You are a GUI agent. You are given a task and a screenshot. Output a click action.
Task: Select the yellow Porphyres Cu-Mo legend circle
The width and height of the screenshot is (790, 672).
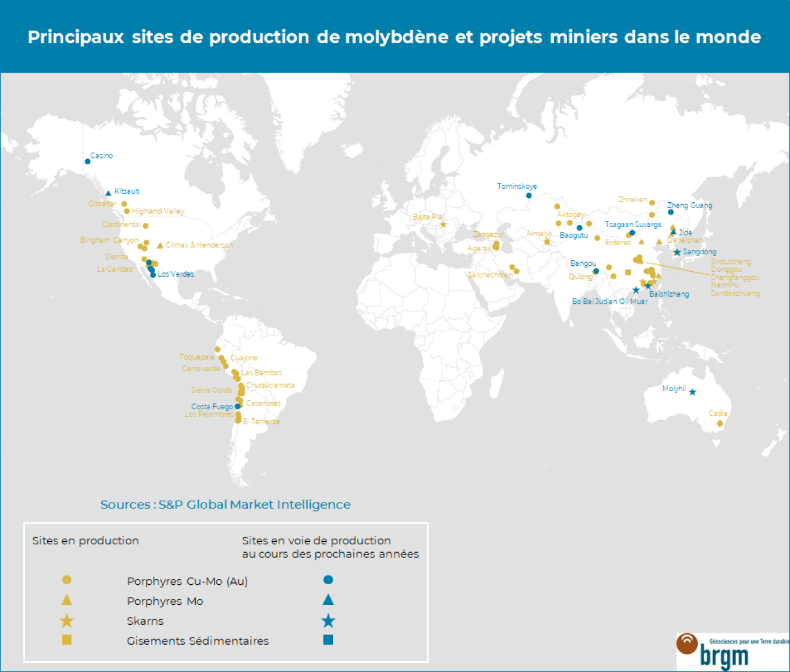(67, 580)
